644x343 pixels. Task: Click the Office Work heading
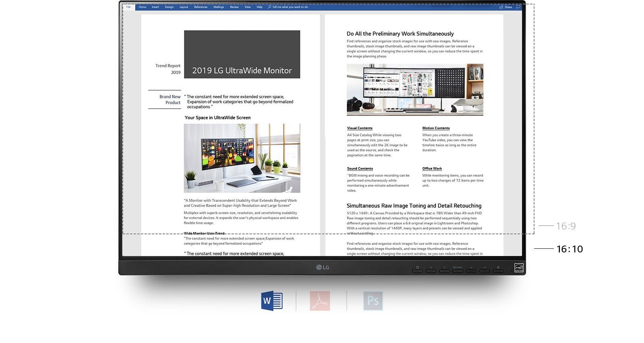point(432,169)
